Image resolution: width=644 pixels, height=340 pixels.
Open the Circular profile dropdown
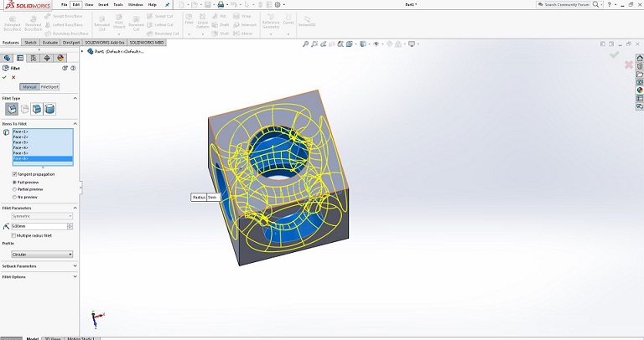pos(42,255)
